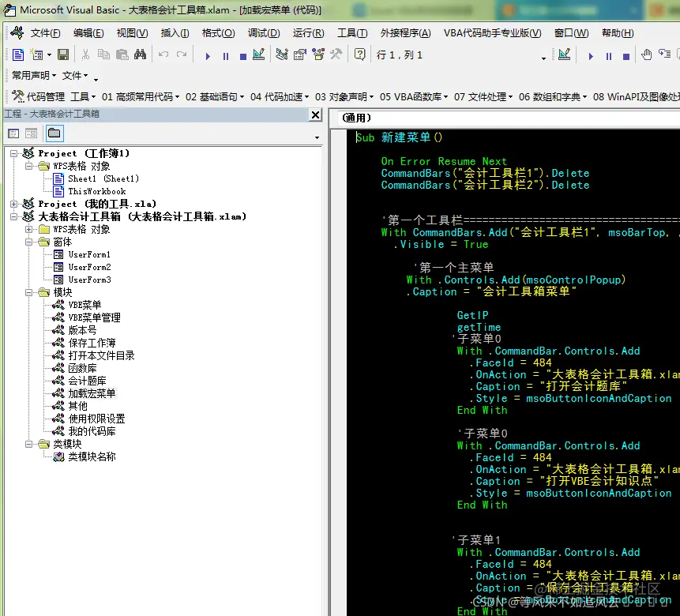The width and height of the screenshot is (680, 616).
Task: Open the 常用声明 dropdown
Action: [x=34, y=76]
